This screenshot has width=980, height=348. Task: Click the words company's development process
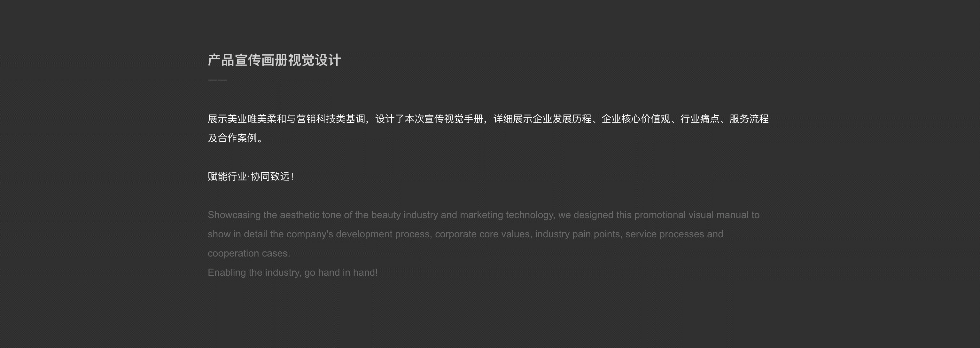pyautogui.click(x=358, y=234)
